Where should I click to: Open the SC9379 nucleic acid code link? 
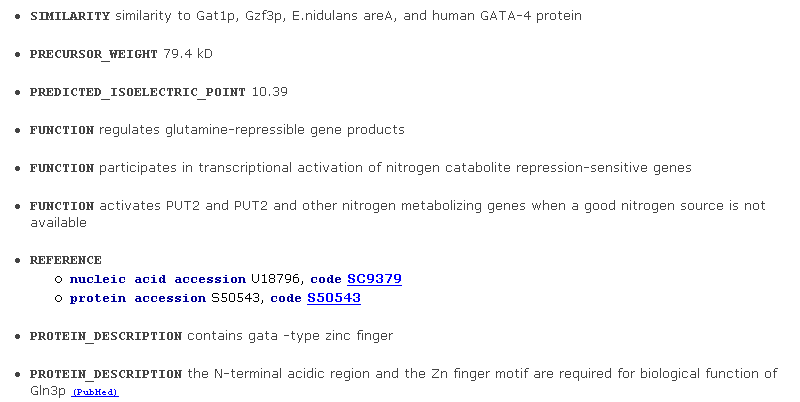[374, 279]
